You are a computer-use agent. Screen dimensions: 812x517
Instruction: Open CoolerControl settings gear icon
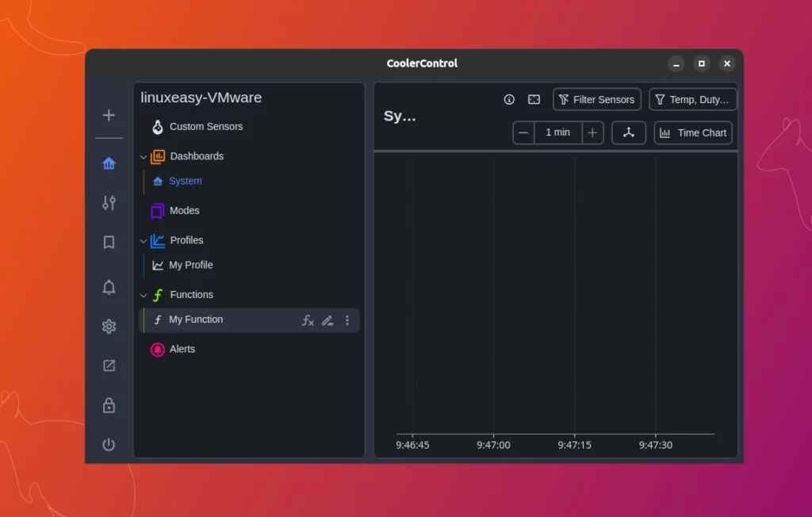(109, 326)
